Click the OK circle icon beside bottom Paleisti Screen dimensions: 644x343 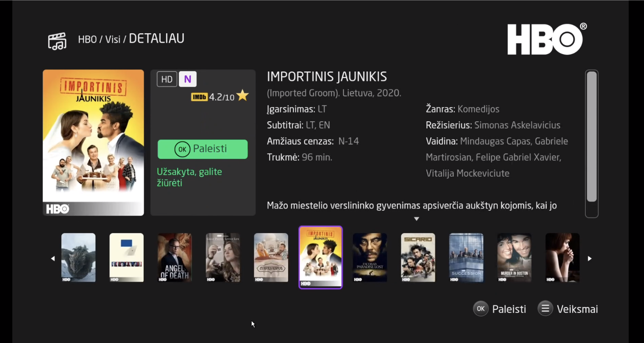(481, 309)
